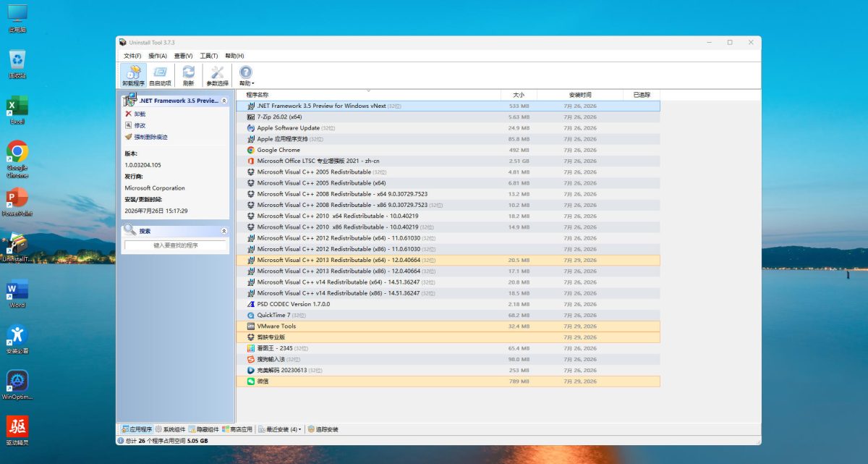The height and width of the screenshot is (464, 868).
Task: Collapse the 搜索 panel
Action: point(224,231)
